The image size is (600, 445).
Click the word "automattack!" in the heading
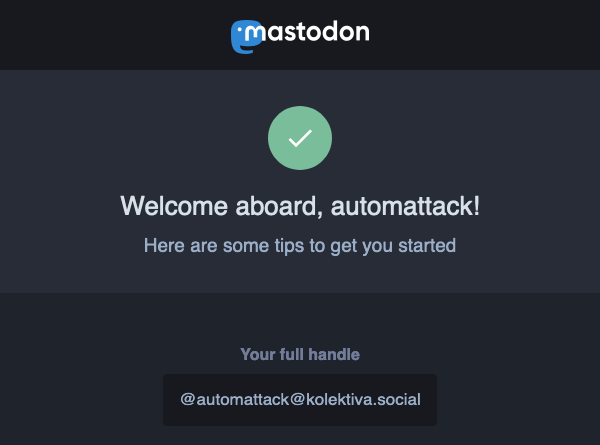pos(405,206)
